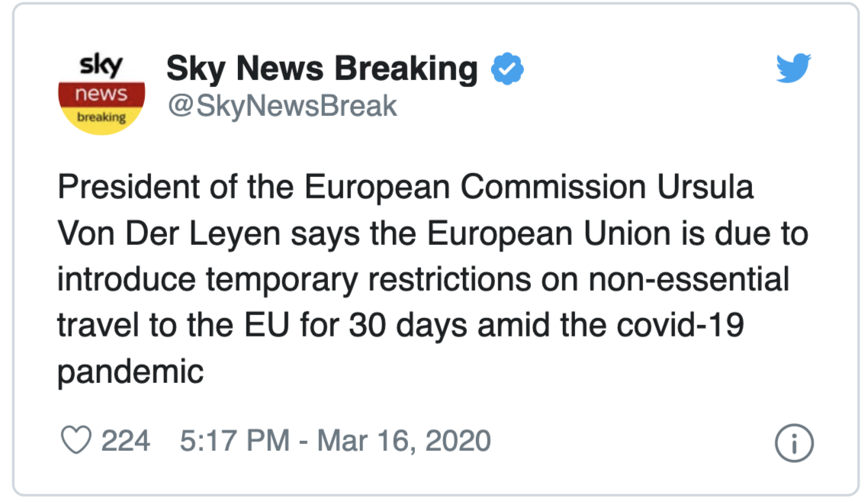Click "non-essential" in the tweet text
Image resolution: width=868 pixels, height=502 pixels.
point(683,280)
